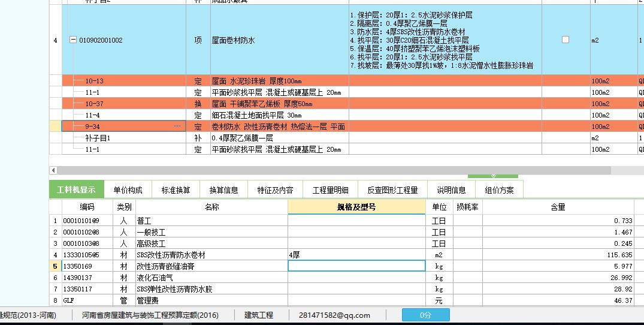Click the 281471582@qq.com account label
The height and width of the screenshot is (325, 644).
tap(334, 315)
